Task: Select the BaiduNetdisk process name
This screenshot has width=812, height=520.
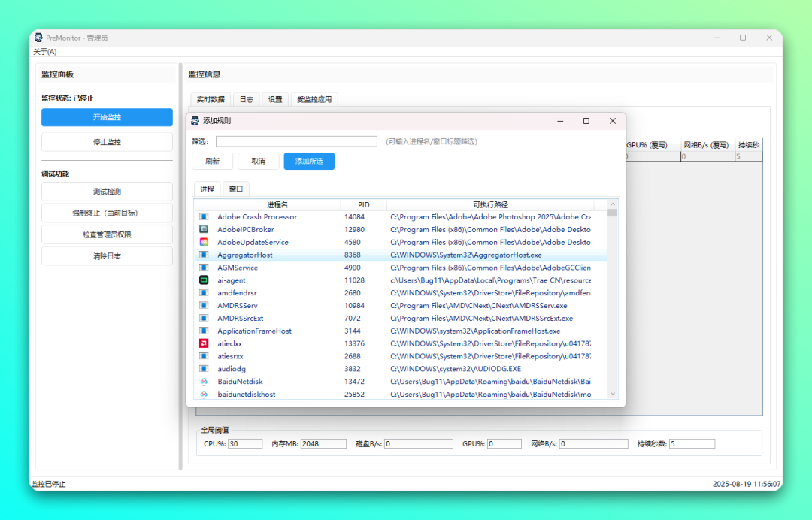Action: coord(241,381)
